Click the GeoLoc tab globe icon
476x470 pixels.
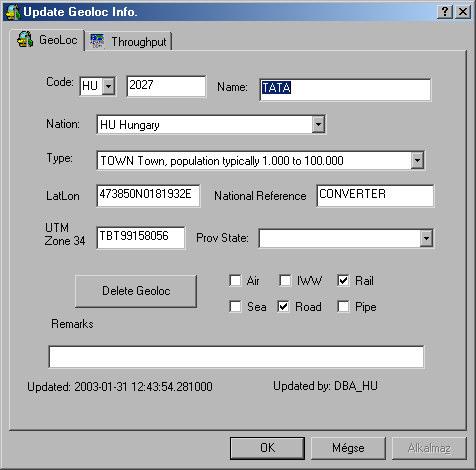[x=25, y=39]
